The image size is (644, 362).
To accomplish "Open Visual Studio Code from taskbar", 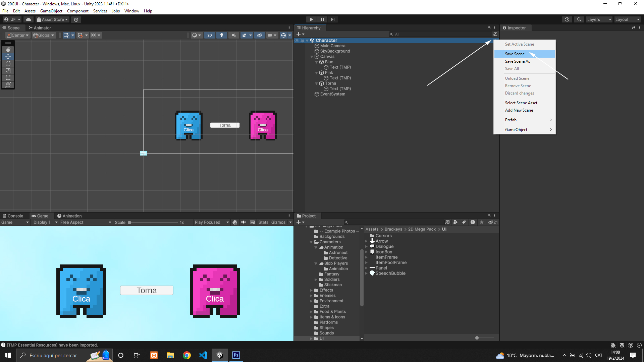I will [203, 355].
